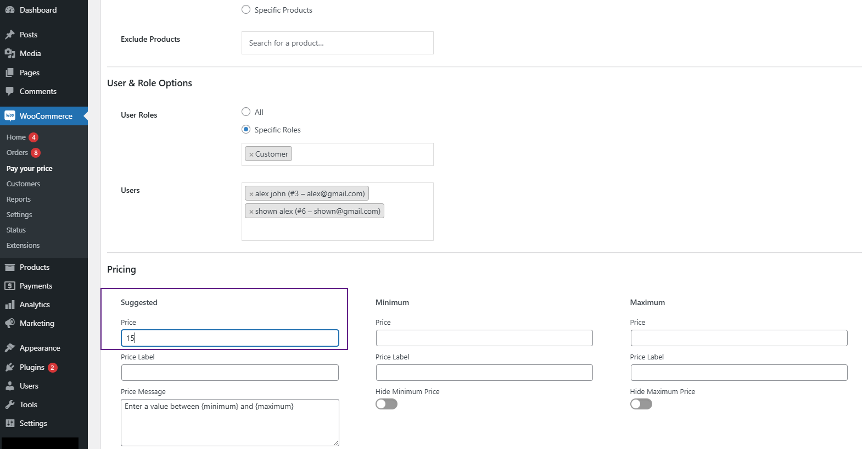This screenshot has width=868, height=449.
Task: Click the red badge on Plugins
Action: tap(53, 368)
